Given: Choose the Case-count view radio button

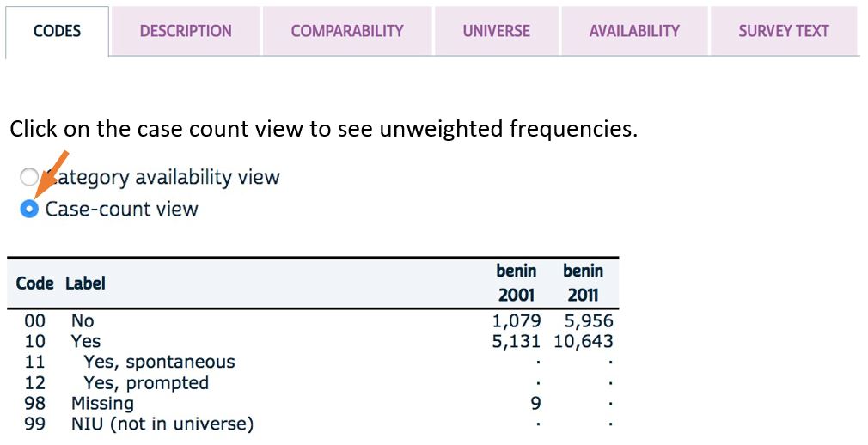Looking at the screenshot, I should coord(29,209).
